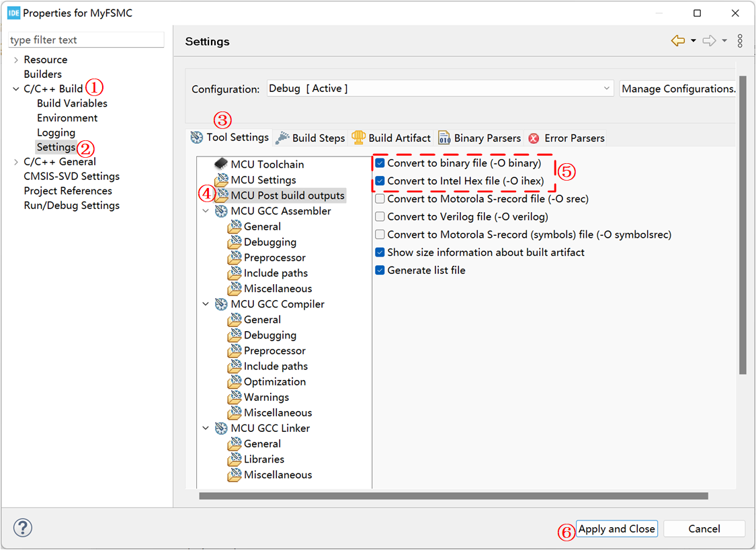756x552 pixels.
Task: Collapse the C/C++ Build tree node
Action: tap(16, 89)
